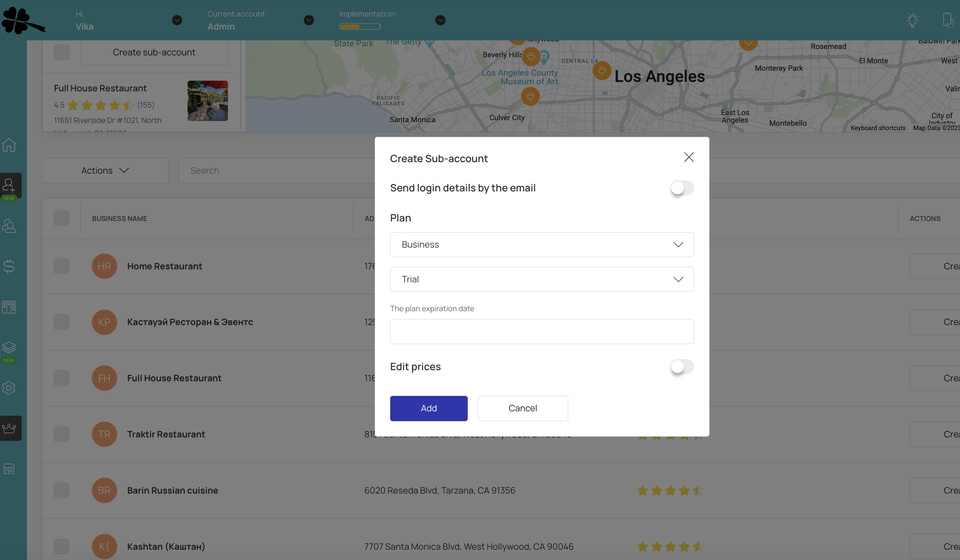Open the settings gear icon in sidebar

(9, 388)
